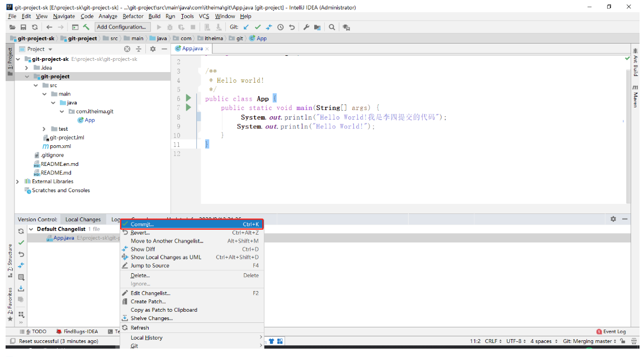Open FindBugs-IDEA tool window
Screen dimensions: 644x357
click(77, 331)
